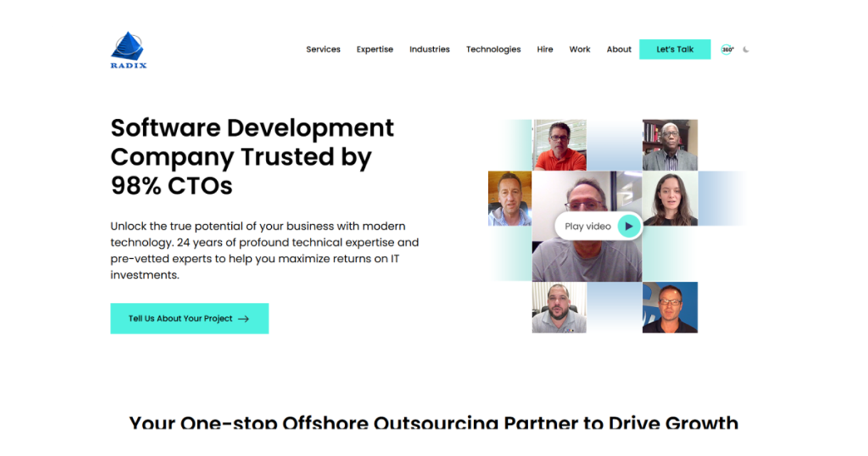Viewport: 868px width, 456px height.
Task: Select the man in orange shirt thumbnail
Action: 559,145
